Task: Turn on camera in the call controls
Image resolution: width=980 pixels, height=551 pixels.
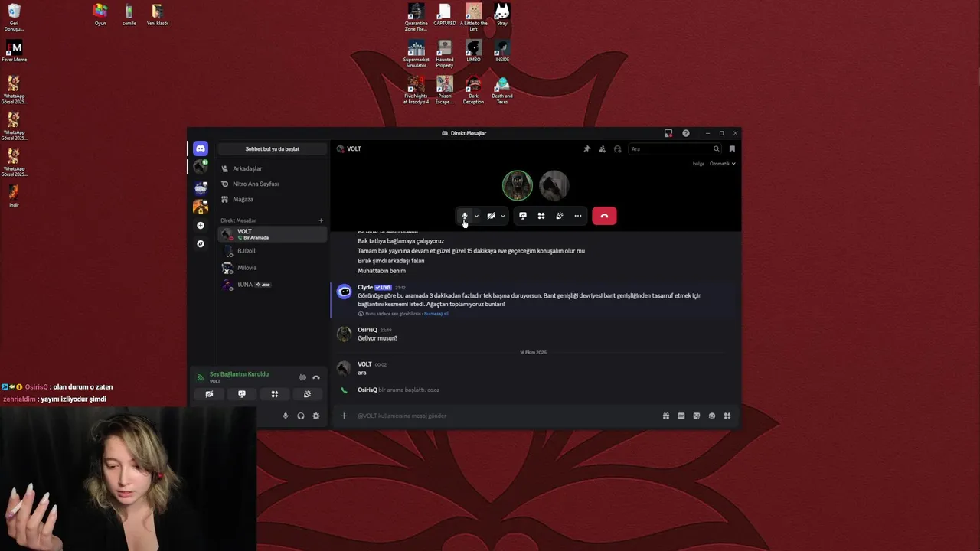Action: coord(491,216)
